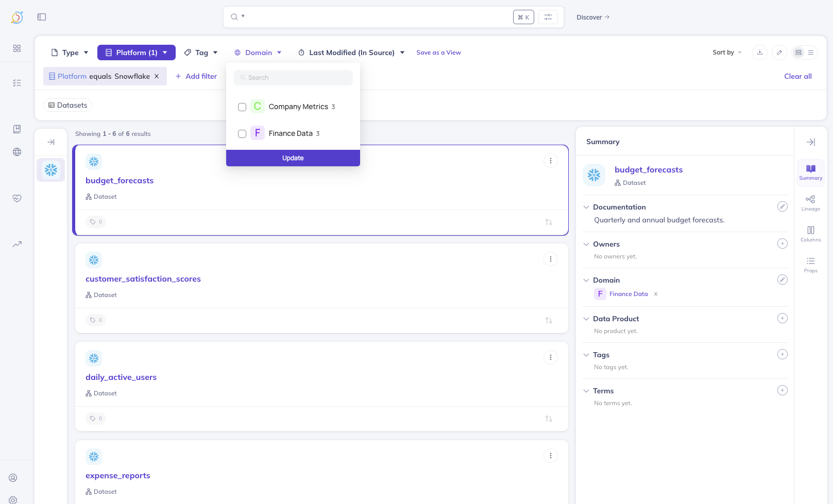Open more options for customer_satisfaction_scores
This screenshot has height=504, width=833.
[551, 259]
